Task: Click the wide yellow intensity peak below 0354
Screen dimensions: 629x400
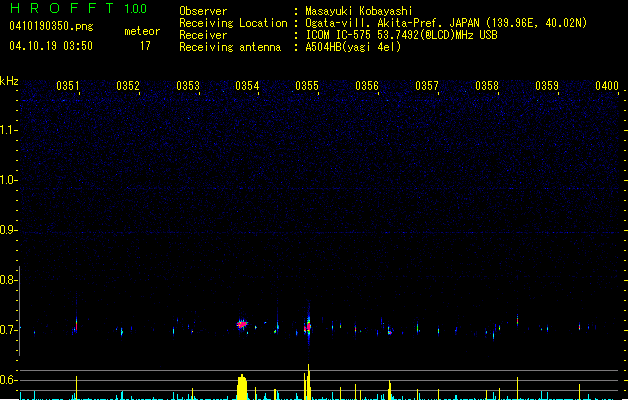Action: 242,387
